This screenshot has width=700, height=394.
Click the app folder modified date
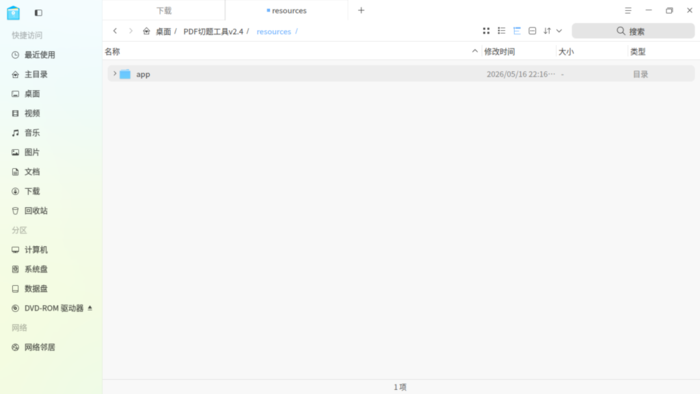coord(521,74)
